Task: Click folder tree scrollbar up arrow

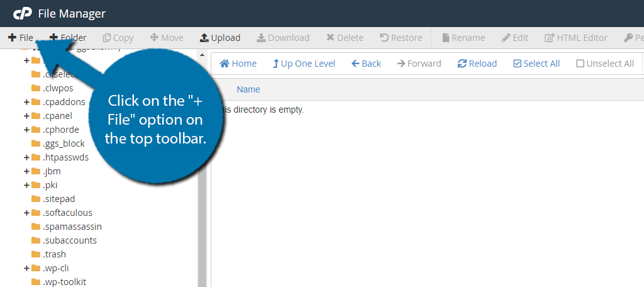Action: coord(202,55)
